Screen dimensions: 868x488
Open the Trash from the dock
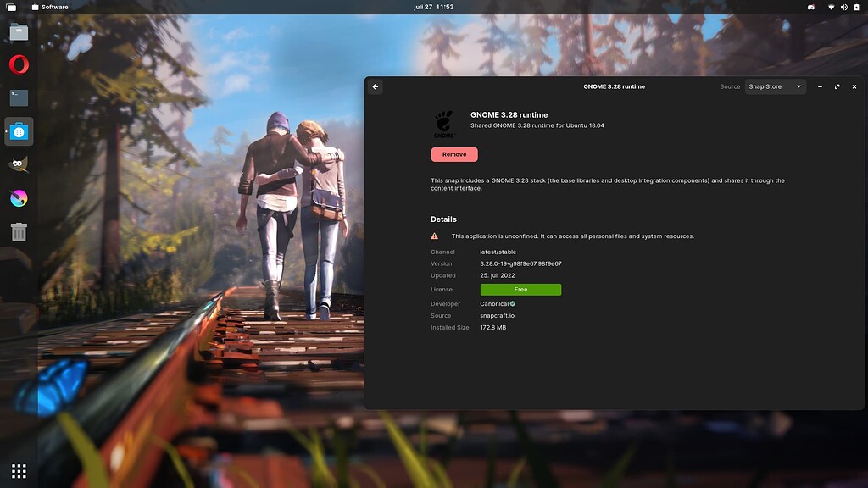pos(19,230)
